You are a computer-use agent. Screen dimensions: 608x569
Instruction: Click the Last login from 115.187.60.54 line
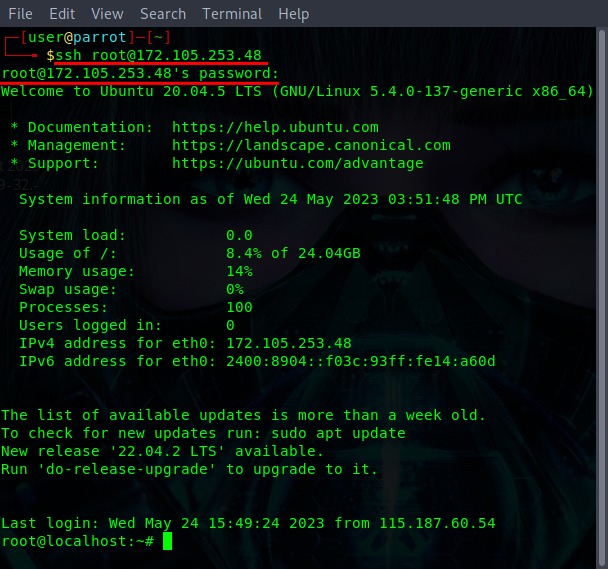click(x=248, y=523)
